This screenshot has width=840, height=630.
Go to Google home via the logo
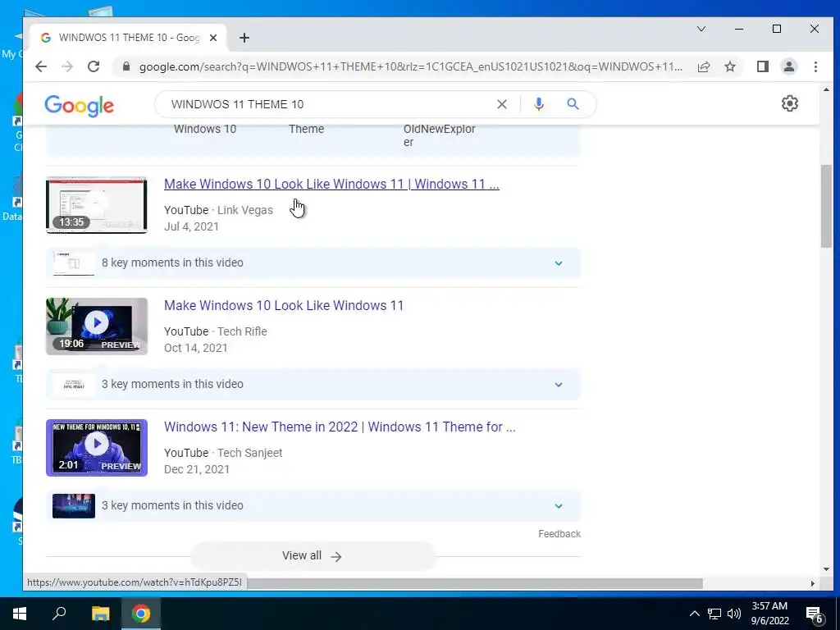point(80,106)
